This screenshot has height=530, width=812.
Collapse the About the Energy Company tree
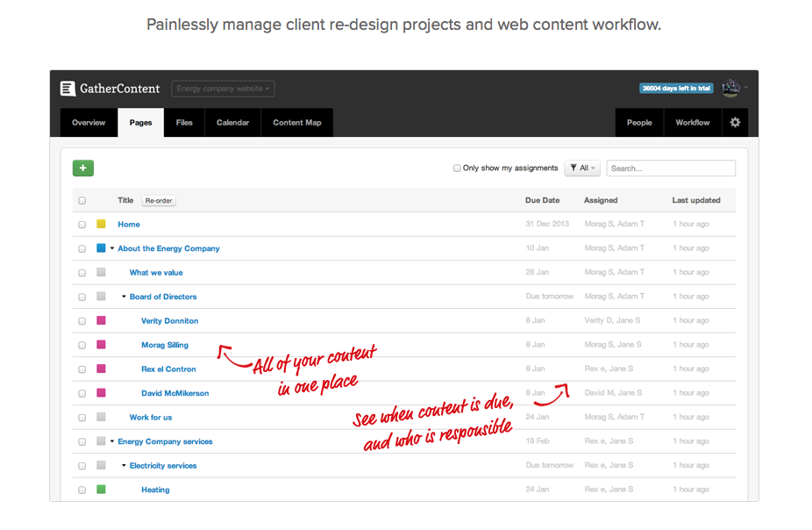coord(112,248)
